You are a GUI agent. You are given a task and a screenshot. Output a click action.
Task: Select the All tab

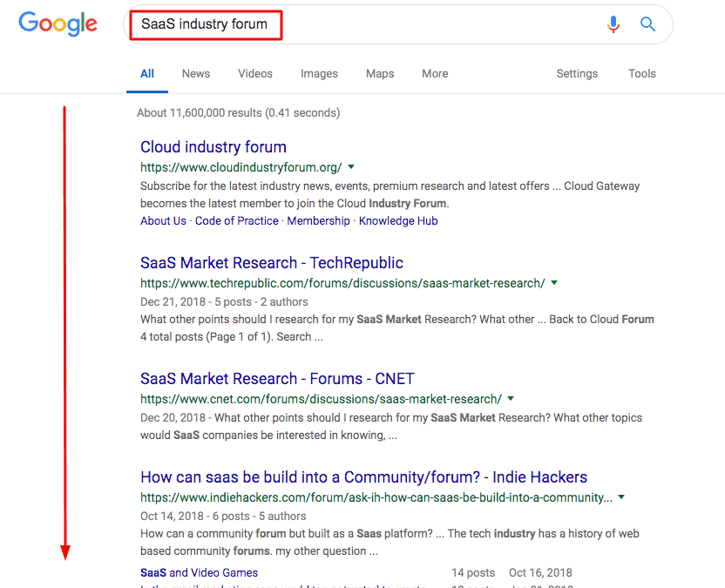147,73
